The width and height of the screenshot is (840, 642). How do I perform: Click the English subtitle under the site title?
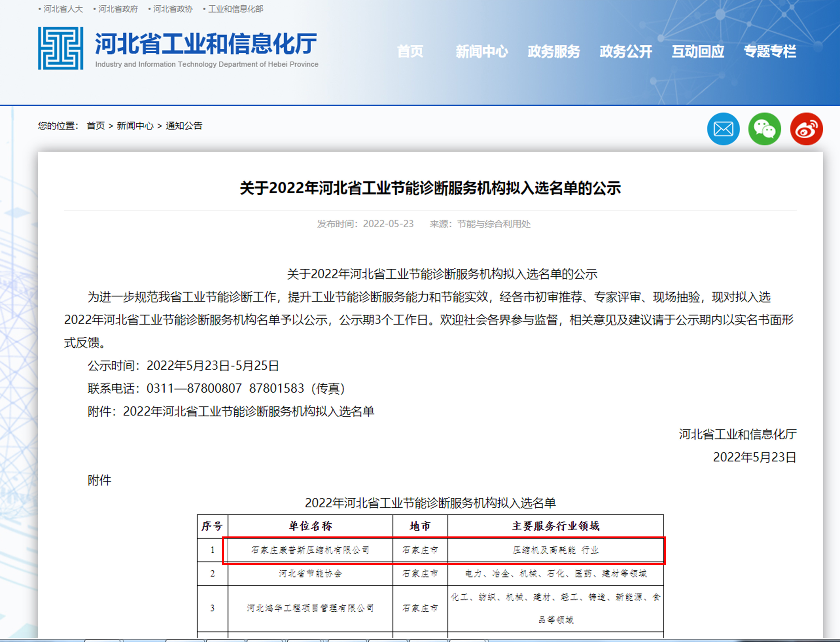click(207, 64)
